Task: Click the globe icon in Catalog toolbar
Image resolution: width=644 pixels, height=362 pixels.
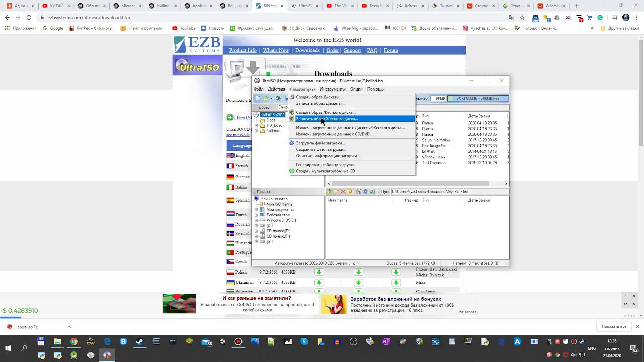Action: click(x=359, y=191)
